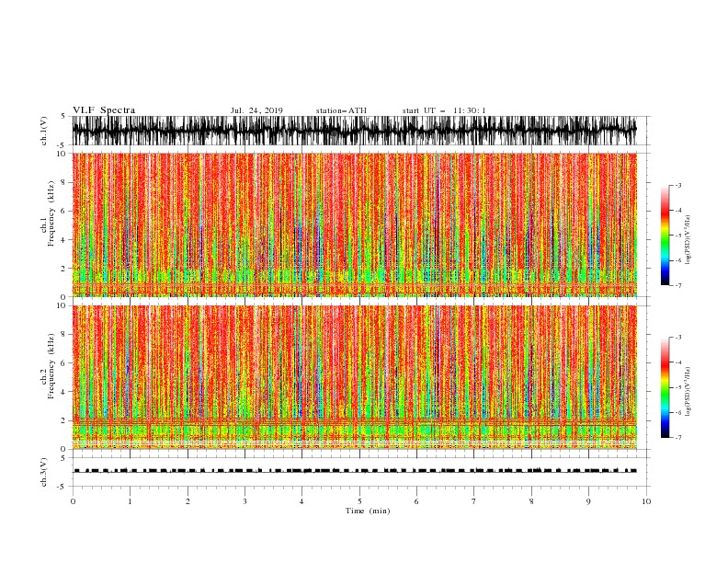The image size is (728, 563).
Task: Click the 8 kHz tick label of ch.1 spectrogram
Action: click(x=64, y=182)
